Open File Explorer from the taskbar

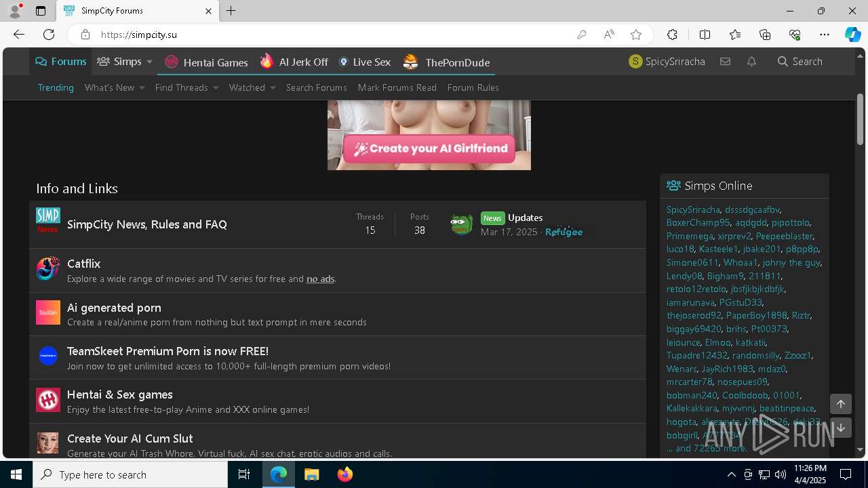tap(311, 474)
